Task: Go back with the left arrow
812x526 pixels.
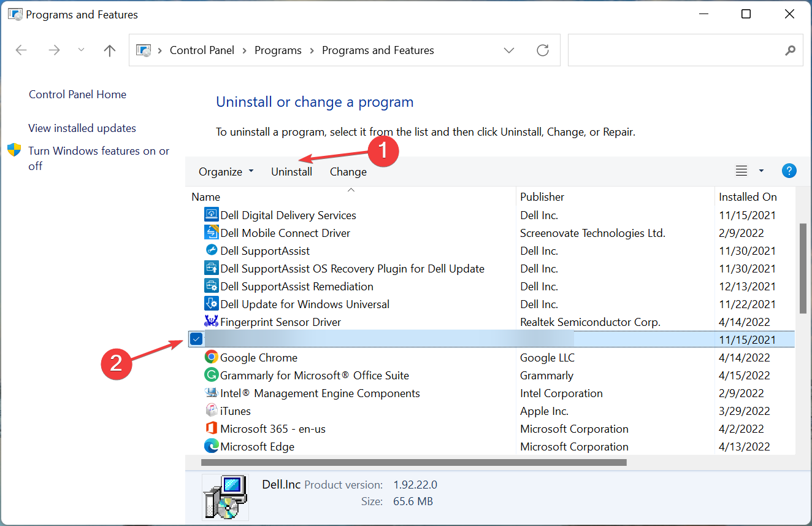Action: (21, 50)
